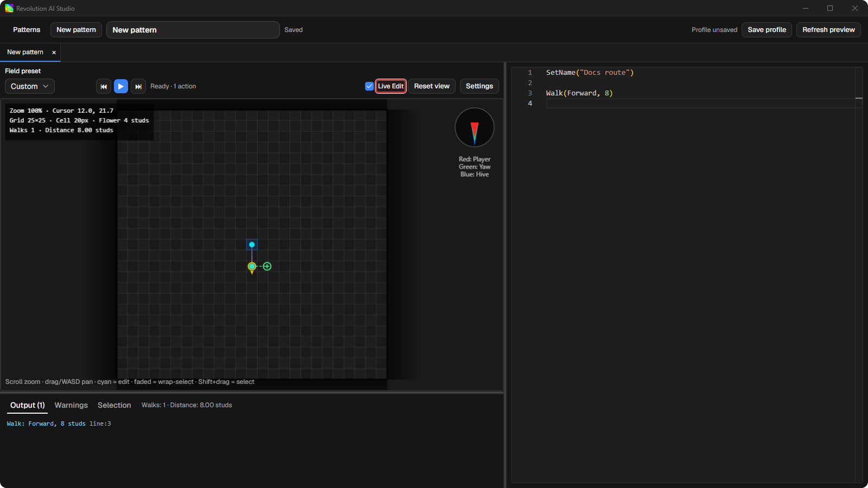Play the pattern preview
This screenshot has width=868, height=488.
(x=121, y=86)
